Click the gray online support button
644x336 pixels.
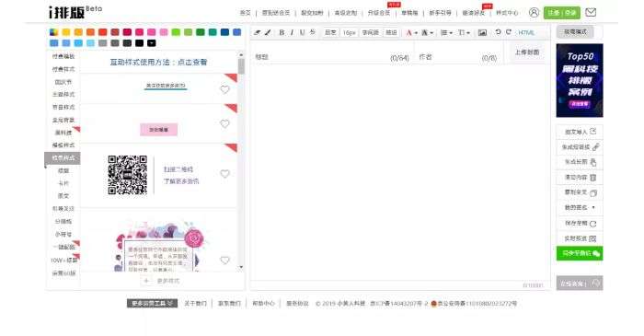pos(580,283)
